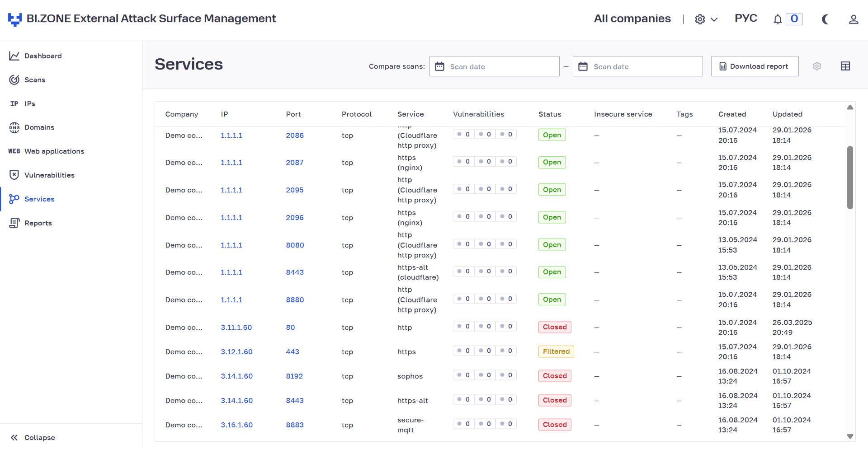Click the table settings gear icon
Image resolution: width=868 pixels, height=449 pixels.
pos(817,66)
